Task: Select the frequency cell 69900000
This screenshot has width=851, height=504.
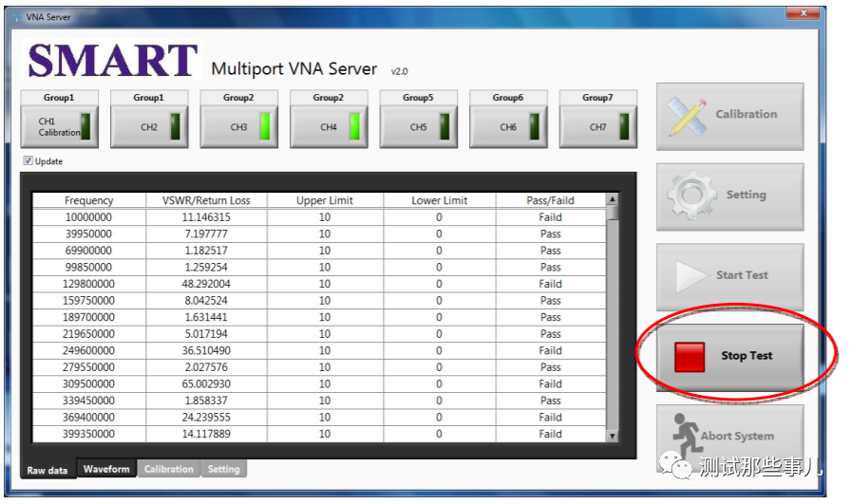Action: [x=89, y=251]
